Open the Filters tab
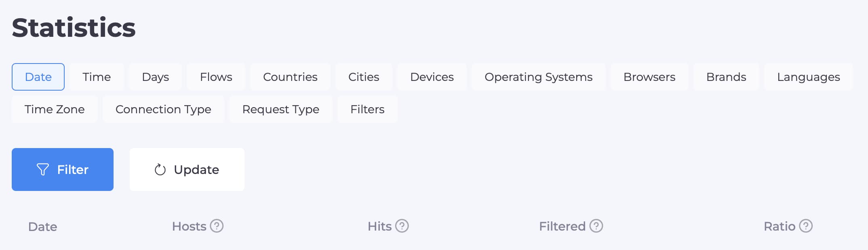 (367, 109)
